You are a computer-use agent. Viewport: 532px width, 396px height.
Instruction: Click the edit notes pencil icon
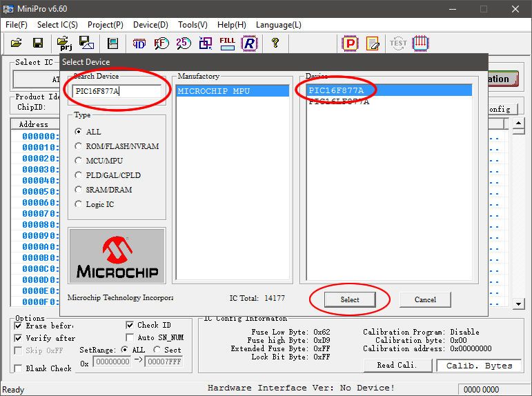coord(373,43)
